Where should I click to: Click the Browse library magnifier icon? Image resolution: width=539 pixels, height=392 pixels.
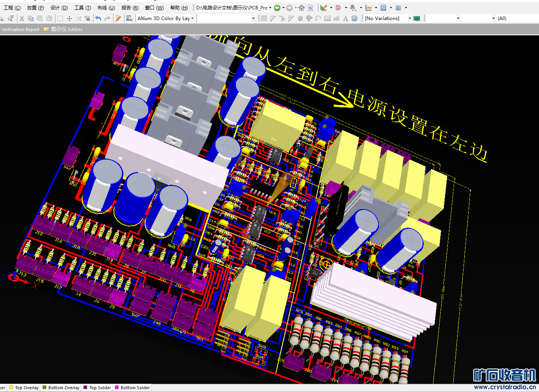click(x=129, y=18)
